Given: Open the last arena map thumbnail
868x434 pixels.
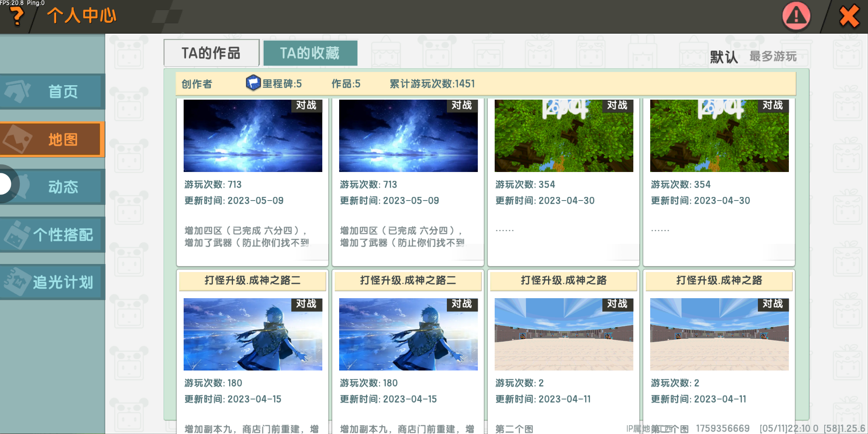Looking at the screenshot, I should [x=719, y=334].
